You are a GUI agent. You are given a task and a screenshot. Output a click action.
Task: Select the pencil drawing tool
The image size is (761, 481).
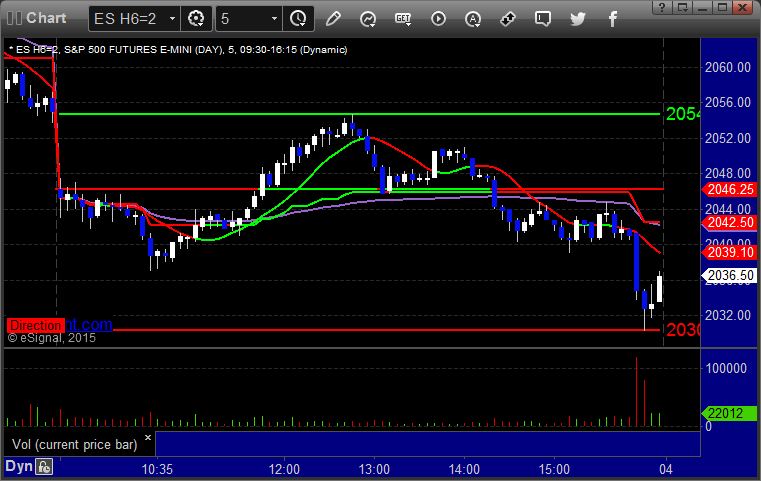(333, 19)
